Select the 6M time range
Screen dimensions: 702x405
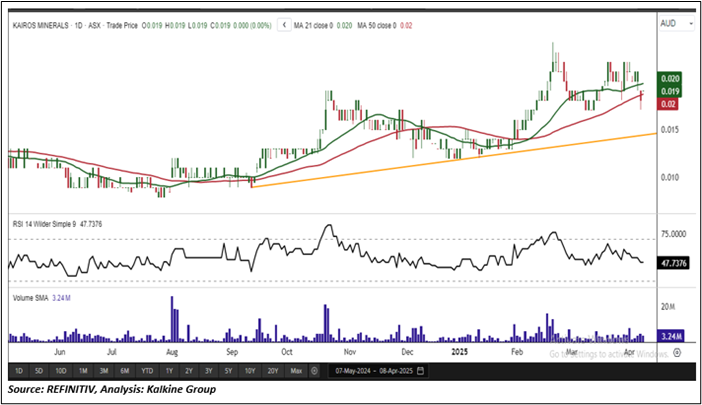click(x=124, y=371)
